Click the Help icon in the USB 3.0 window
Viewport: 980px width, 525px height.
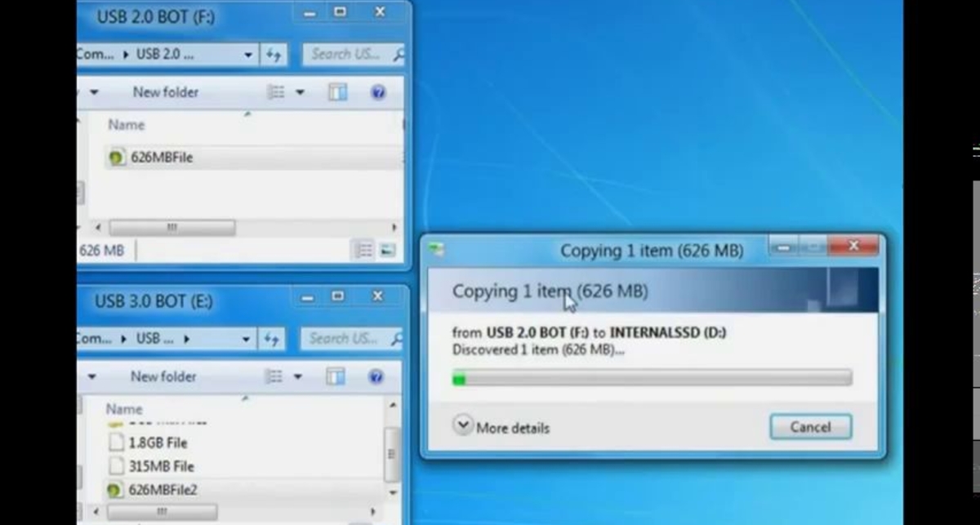pyautogui.click(x=377, y=376)
